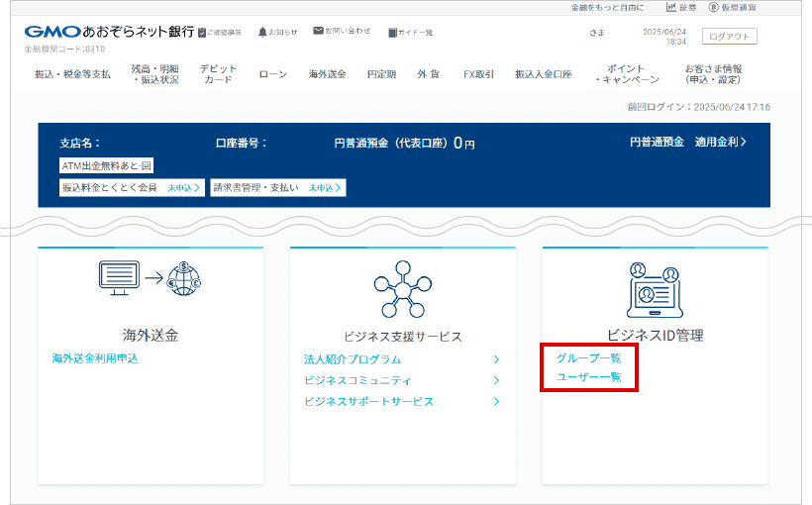812x505 pixels.
Task: Click the 振込料金とくとく会員 未申込 button
Action: (132, 187)
